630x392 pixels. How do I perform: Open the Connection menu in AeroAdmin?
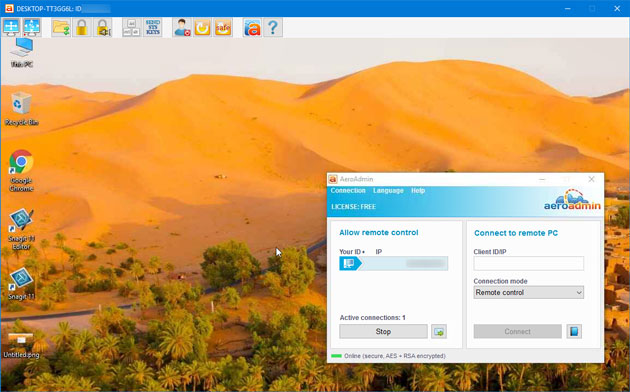tap(348, 190)
